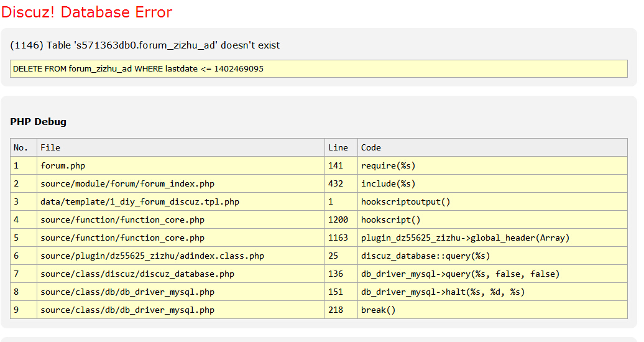Click the Line column header

341,147
